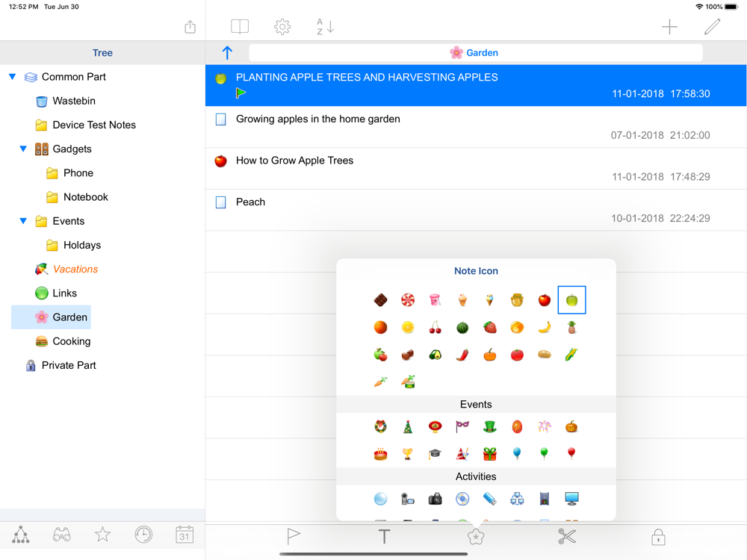Choose the honey jar note icon
Viewport: 747px width, 560px height.
(517, 300)
